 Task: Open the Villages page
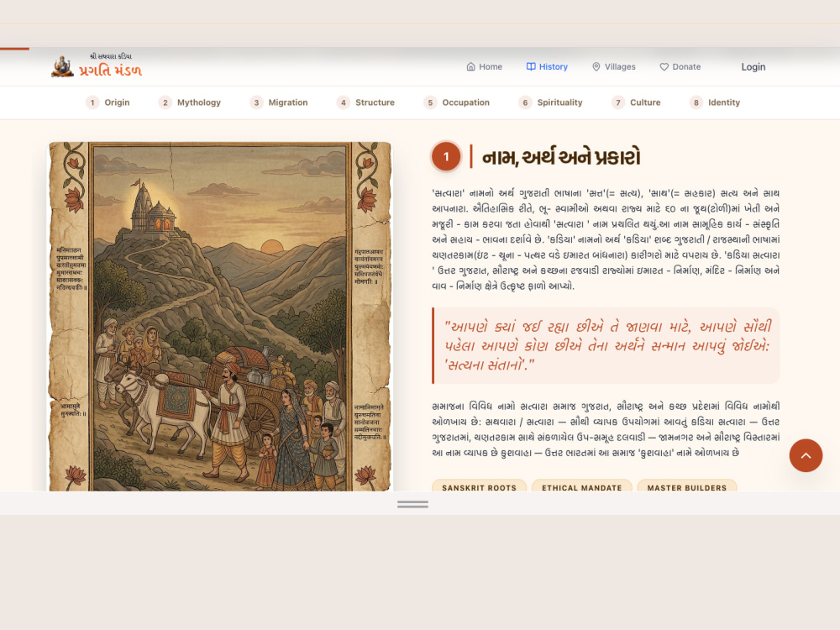pyautogui.click(x=613, y=67)
